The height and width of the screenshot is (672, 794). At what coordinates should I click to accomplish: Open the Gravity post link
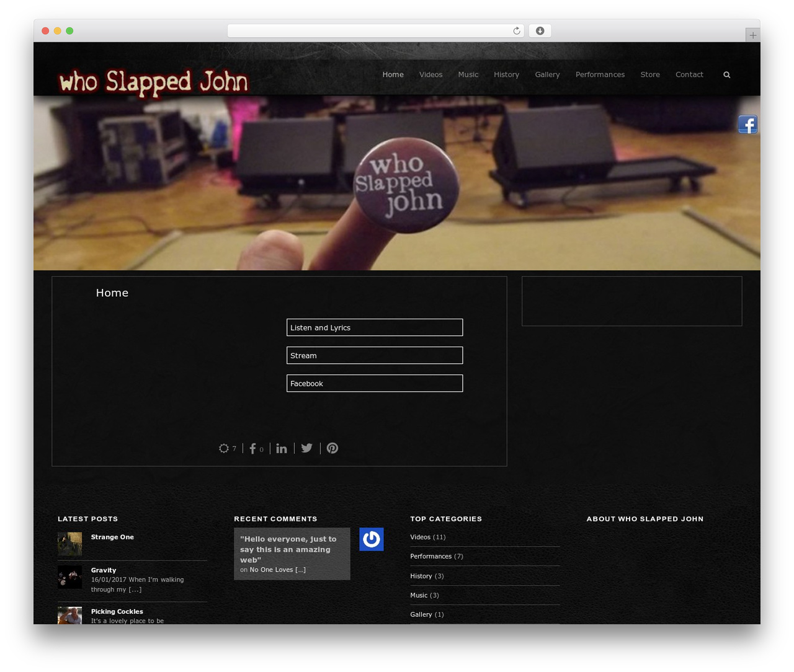tap(104, 570)
